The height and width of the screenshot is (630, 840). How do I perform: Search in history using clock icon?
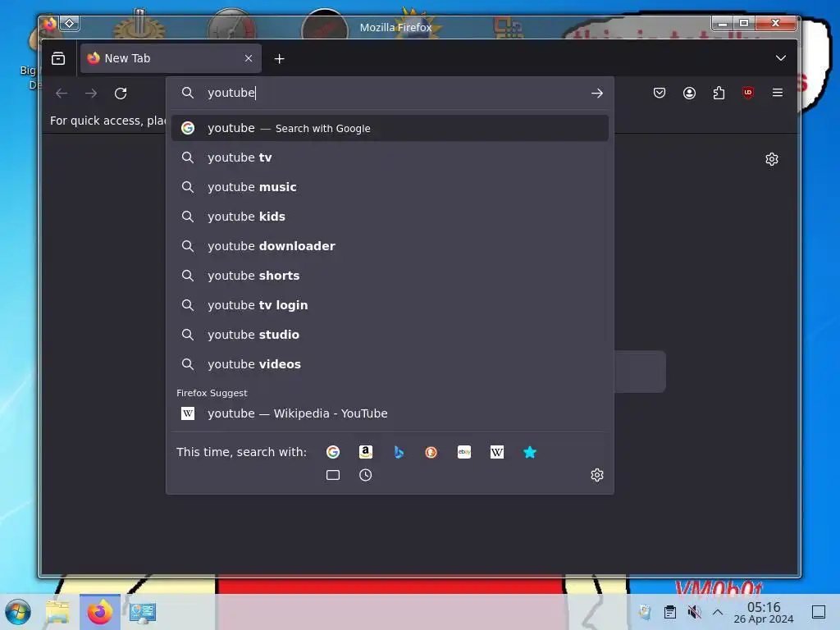(x=365, y=475)
